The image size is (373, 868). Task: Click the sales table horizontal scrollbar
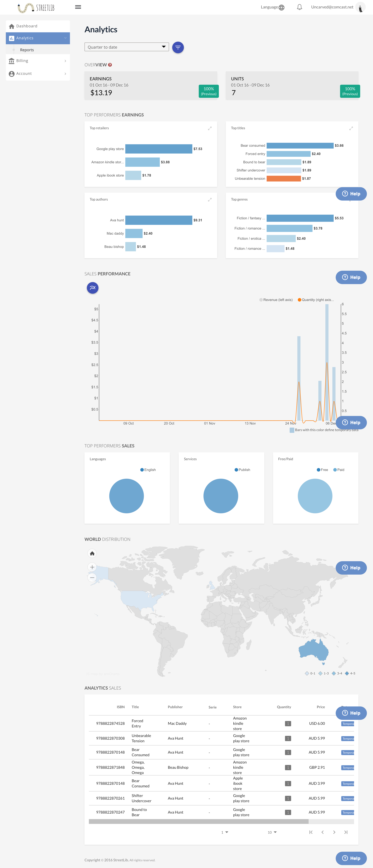pyautogui.click(x=199, y=821)
